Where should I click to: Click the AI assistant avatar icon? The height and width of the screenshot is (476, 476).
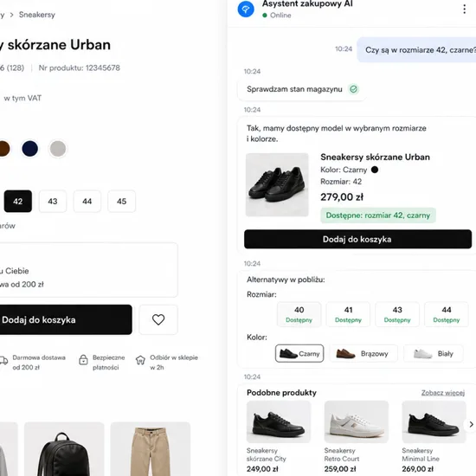(x=246, y=10)
